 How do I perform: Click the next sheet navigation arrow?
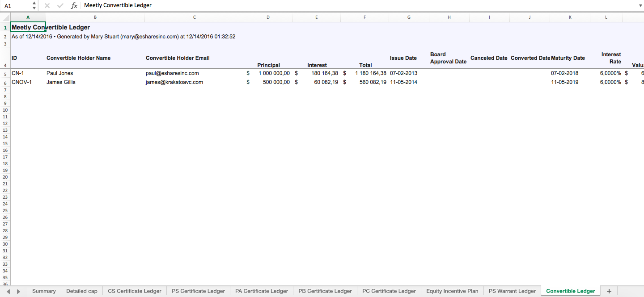pos(18,291)
